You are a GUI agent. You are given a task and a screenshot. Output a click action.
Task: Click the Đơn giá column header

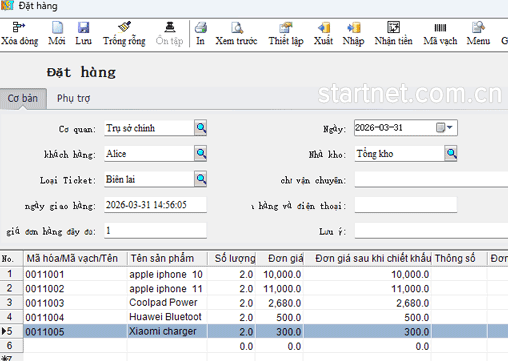tap(280, 258)
